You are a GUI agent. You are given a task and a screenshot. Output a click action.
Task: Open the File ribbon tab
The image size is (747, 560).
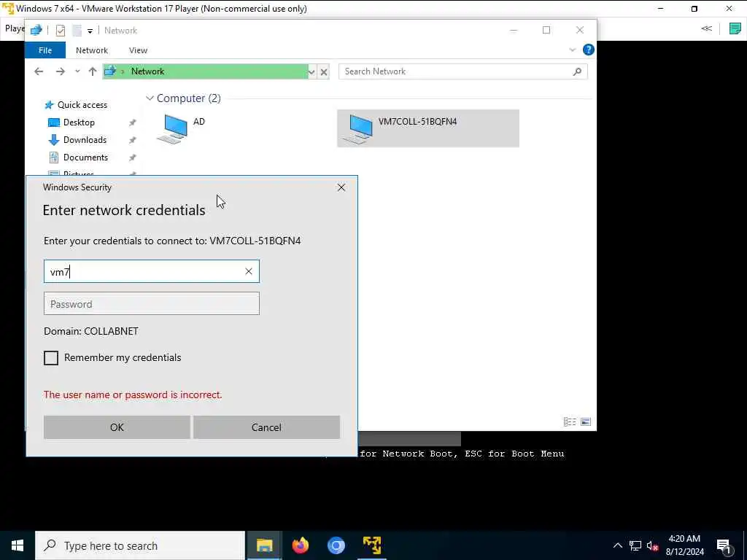(45, 50)
